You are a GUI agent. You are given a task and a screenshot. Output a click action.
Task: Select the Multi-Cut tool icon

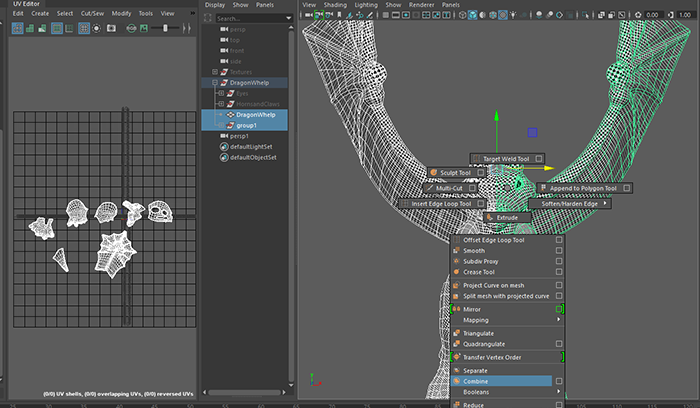click(x=429, y=188)
